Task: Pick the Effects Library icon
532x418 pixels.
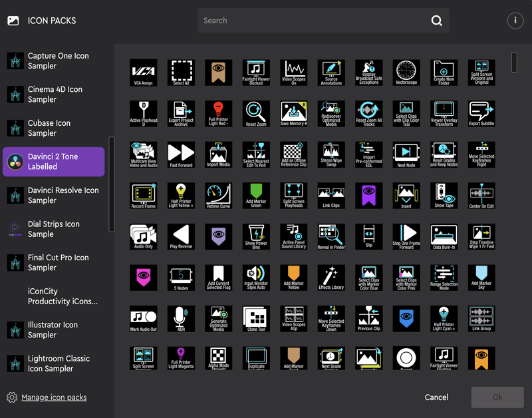Action: 331,278
